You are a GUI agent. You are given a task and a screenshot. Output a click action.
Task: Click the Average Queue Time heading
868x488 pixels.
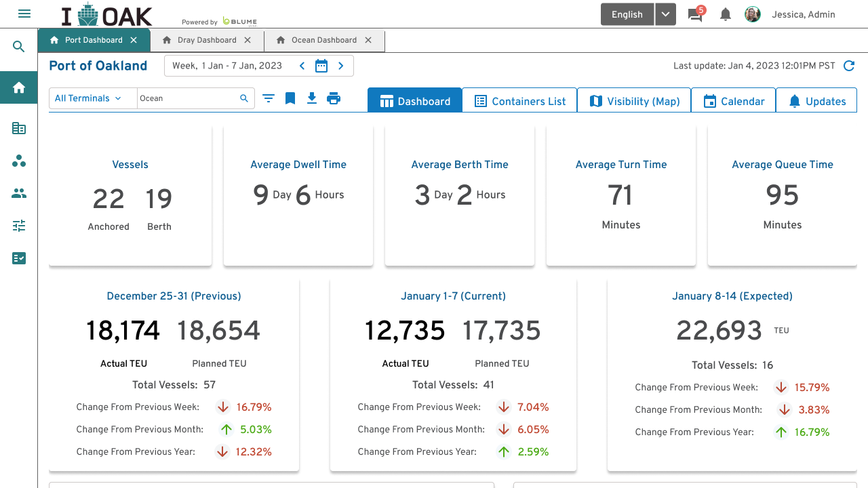tap(783, 164)
